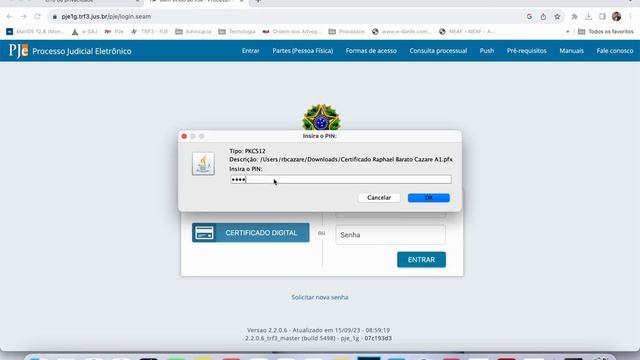Close the Insira o PIN dialog
Viewport: 640px width, 360px height.
click(184, 136)
